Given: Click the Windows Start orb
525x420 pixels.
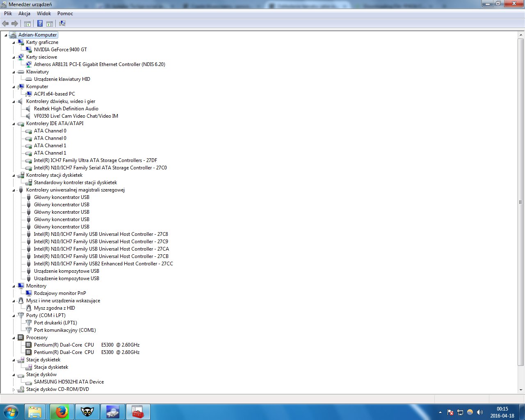Looking at the screenshot, I should [x=11, y=412].
